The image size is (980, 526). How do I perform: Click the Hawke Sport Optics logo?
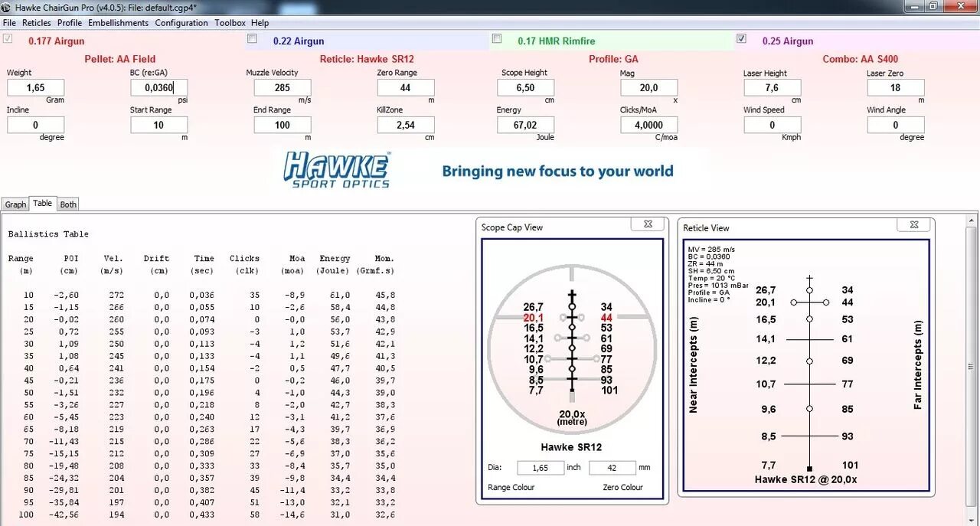pos(337,169)
